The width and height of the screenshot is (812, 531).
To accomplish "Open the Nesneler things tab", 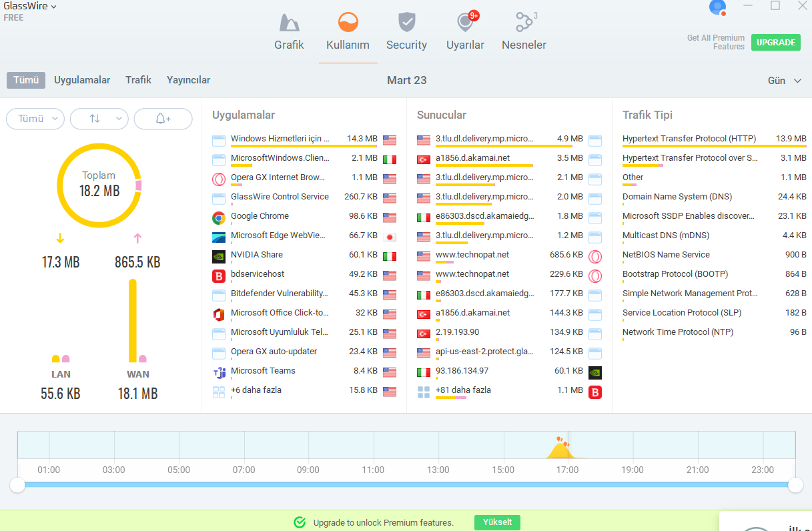I will (524, 32).
